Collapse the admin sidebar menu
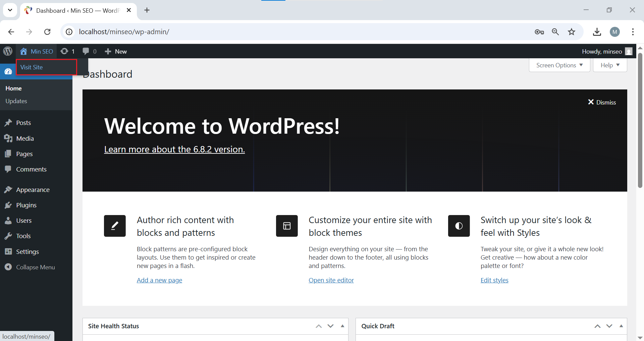The image size is (644, 341). [x=35, y=267]
